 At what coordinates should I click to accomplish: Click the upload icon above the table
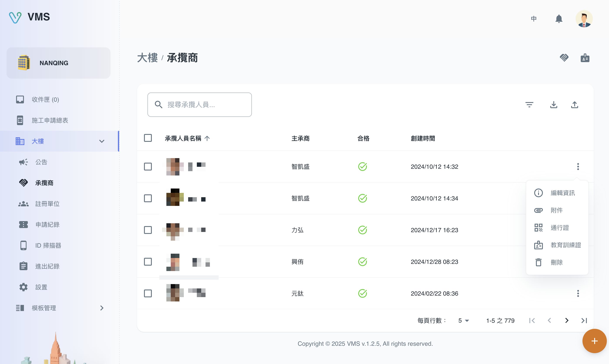(x=574, y=105)
